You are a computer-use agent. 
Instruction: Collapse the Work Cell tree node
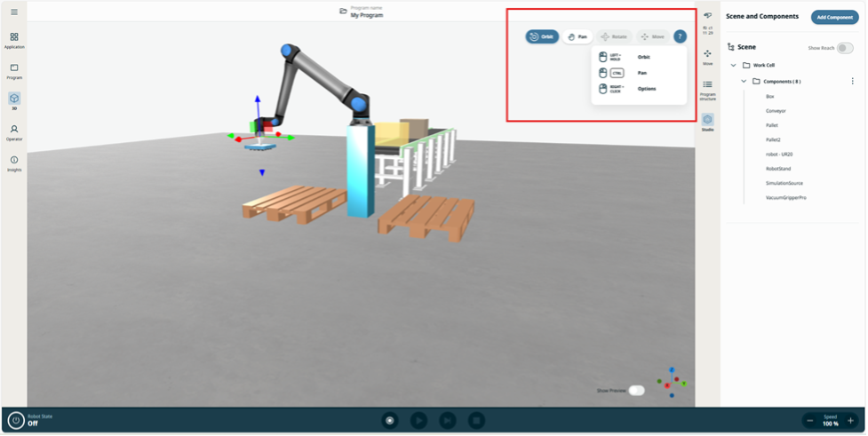(x=734, y=65)
